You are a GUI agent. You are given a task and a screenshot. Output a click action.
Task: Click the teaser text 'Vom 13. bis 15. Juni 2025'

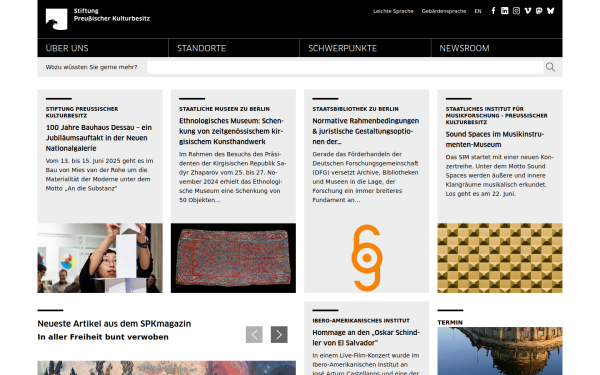coord(99,174)
